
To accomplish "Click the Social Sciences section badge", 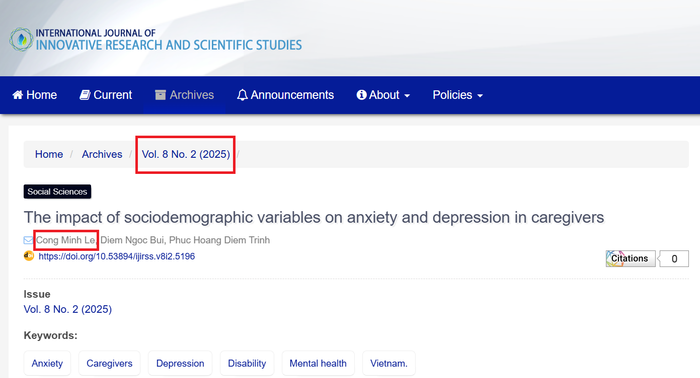I will click(x=57, y=191).
